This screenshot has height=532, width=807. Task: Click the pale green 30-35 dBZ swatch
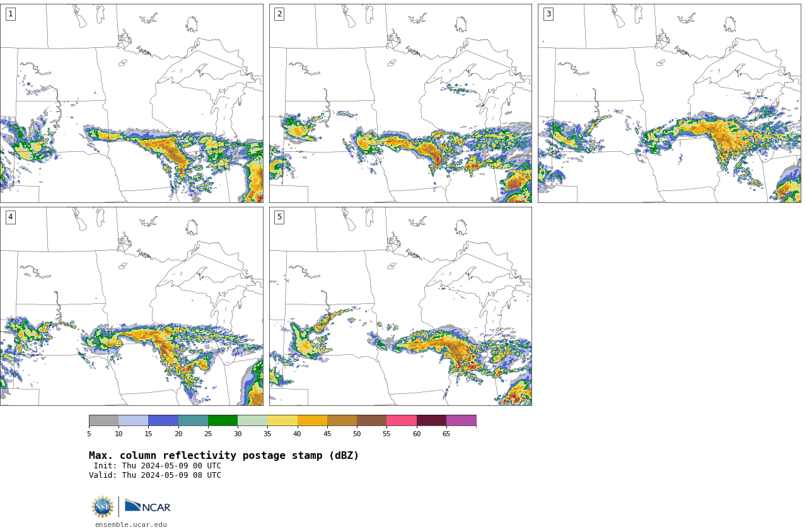click(x=252, y=420)
